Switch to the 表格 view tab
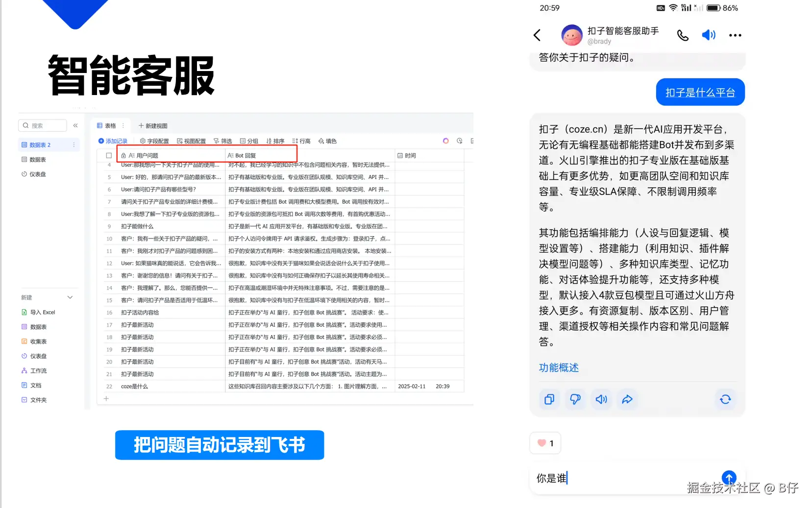Viewport: 812px width, 508px height. click(x=107, y=126)
